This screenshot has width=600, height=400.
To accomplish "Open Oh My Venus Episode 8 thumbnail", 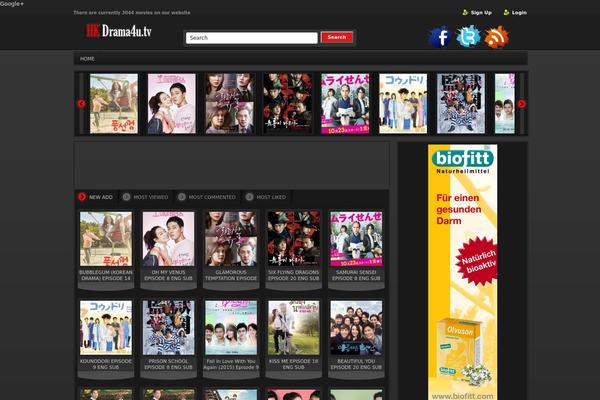I will point(168,239).
